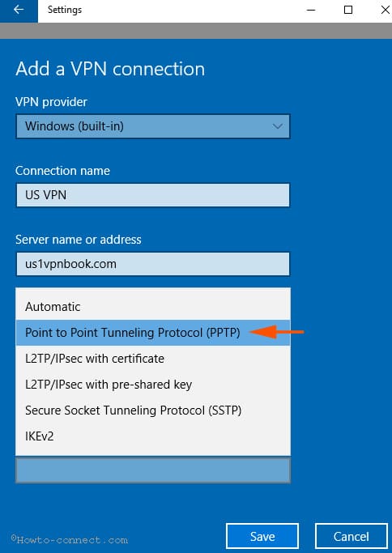This screenshot has width=392, height=553.
Task: Maximize the Settings window
Action: coord(348,10)
